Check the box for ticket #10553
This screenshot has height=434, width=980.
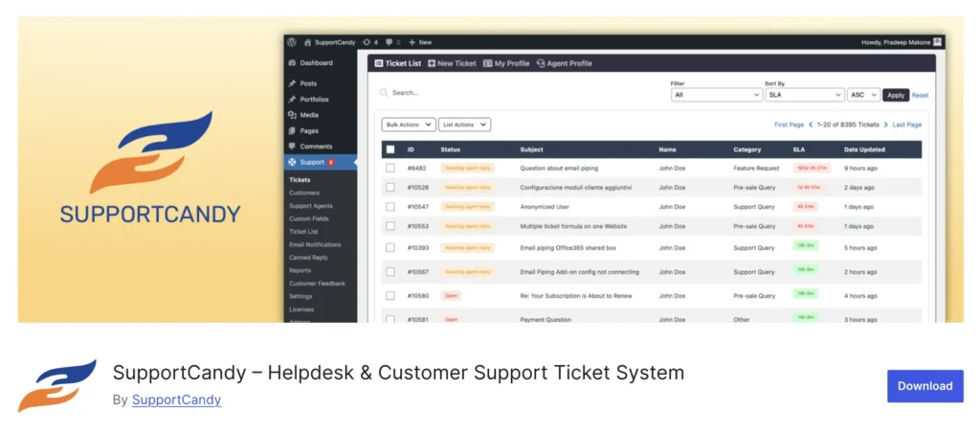(x=390, y=226)
